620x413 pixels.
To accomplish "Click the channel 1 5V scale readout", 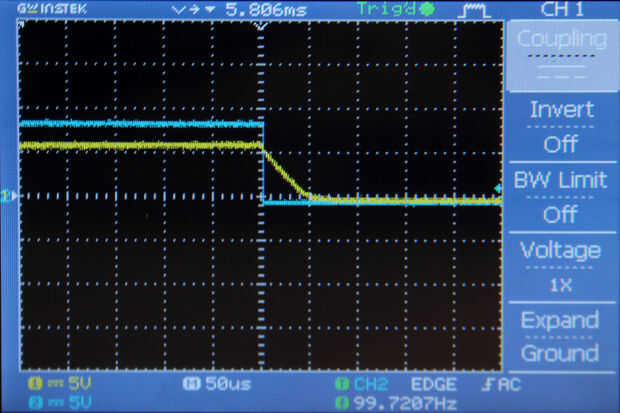I will pyautogui.click(x=79, y=383).
